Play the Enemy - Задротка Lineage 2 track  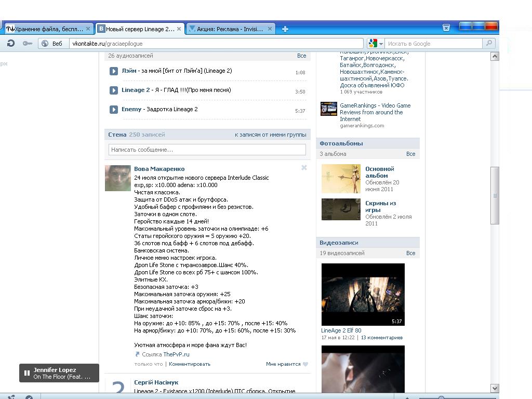113,110
